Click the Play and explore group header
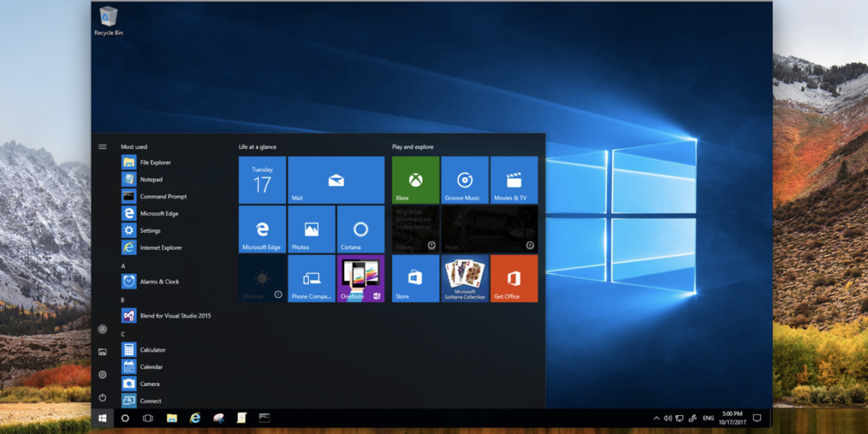This screenshot has width=868, height=434. coord(413,147)
